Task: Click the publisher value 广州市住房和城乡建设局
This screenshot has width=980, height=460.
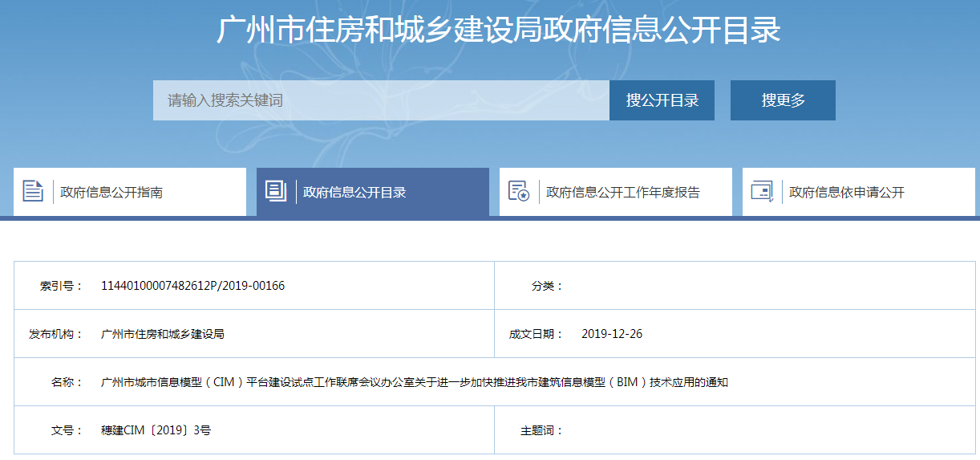Action: tap(163, 334)
